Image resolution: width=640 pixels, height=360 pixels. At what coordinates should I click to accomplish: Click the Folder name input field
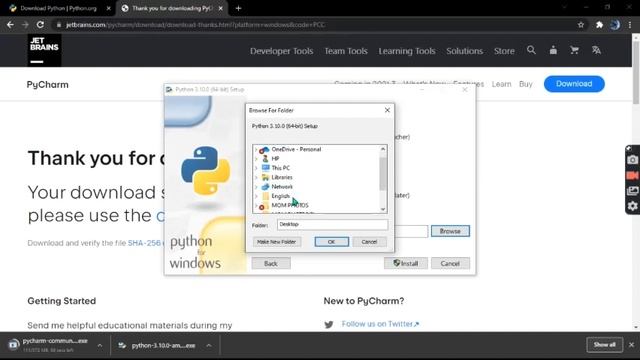(x=332, y=224)
